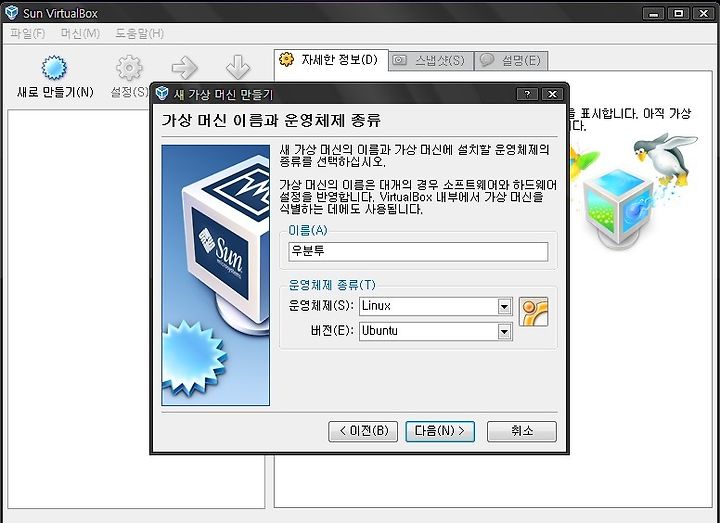The image size is (720, 523).
Task: Click the OS type logo icon beside Linux
Action: pyautogui.click(x=534, y=312)
